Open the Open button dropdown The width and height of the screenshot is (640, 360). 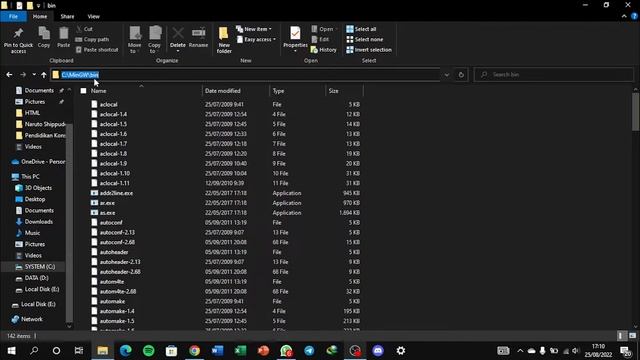325,29
